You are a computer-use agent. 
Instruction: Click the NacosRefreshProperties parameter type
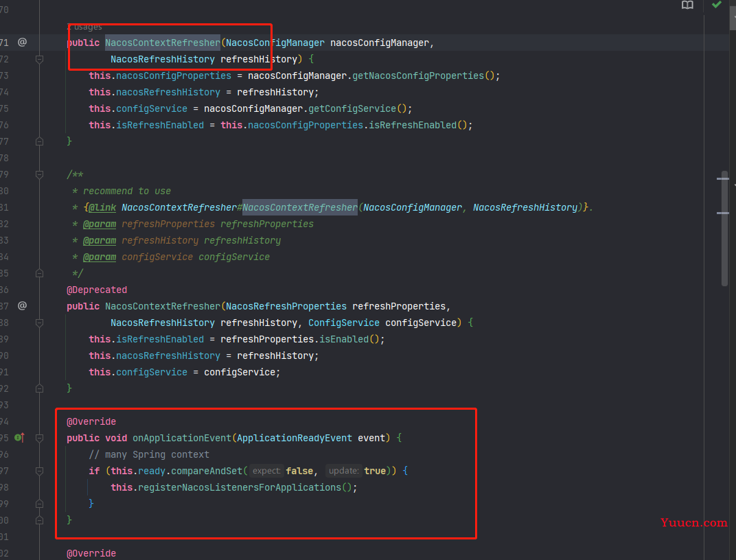pyautogui.click(x=286, y=306)
